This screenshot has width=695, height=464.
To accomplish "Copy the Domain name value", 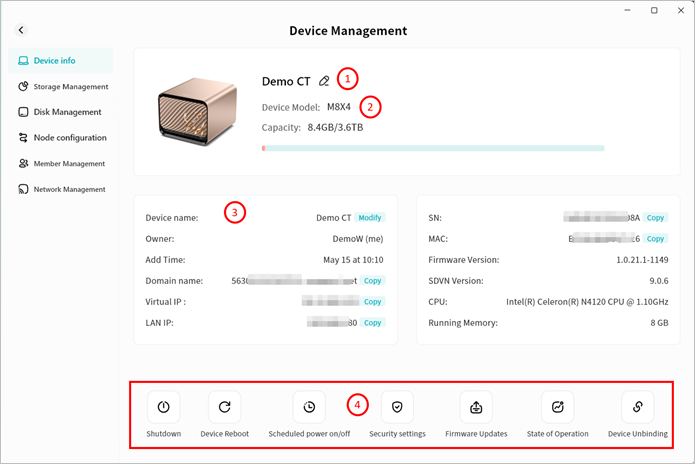I will [x=372, y=281].
